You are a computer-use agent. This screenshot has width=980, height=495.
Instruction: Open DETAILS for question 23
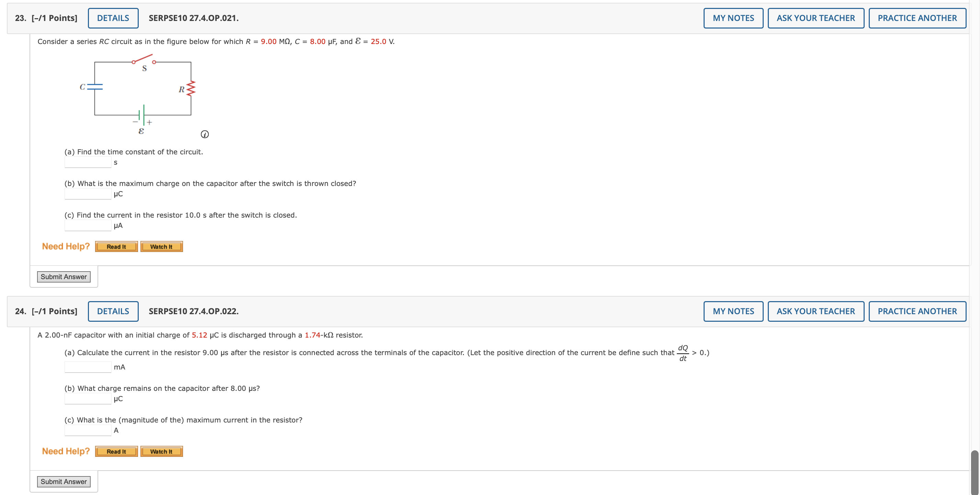[x=113, y=18]
